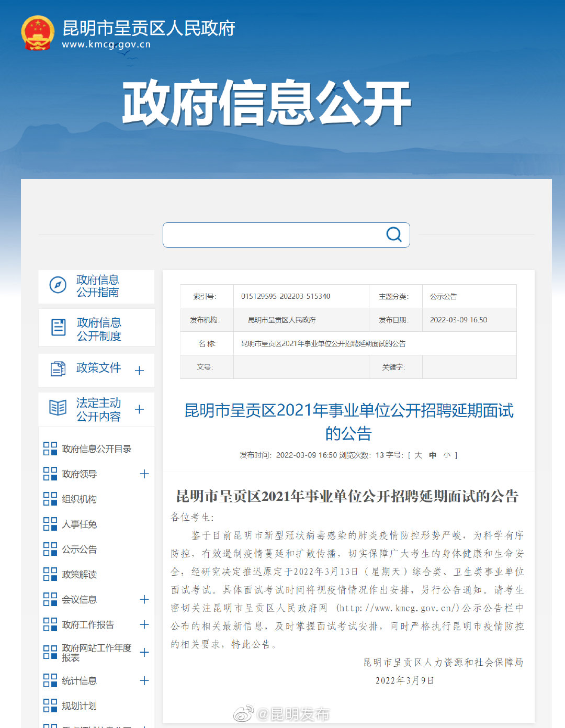Click the compass icon beside 政府信息公开指南

point(58,285)
